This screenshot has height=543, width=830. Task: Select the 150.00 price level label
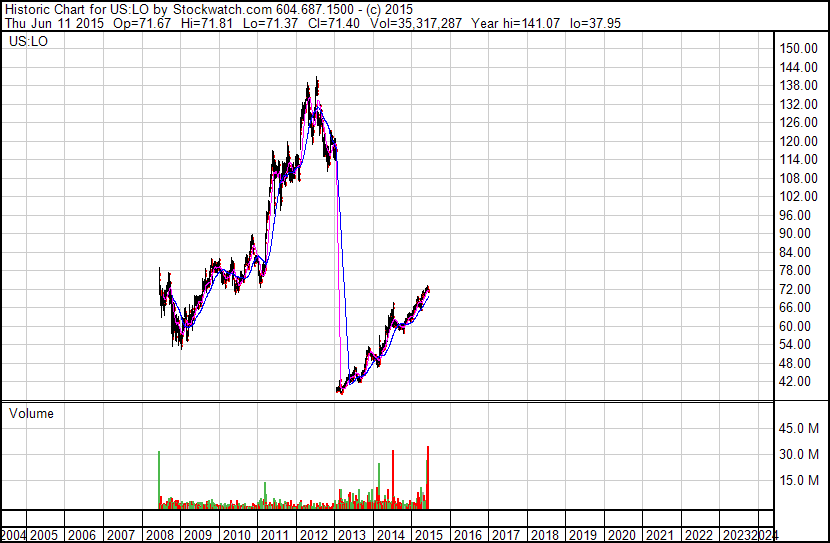798,48
